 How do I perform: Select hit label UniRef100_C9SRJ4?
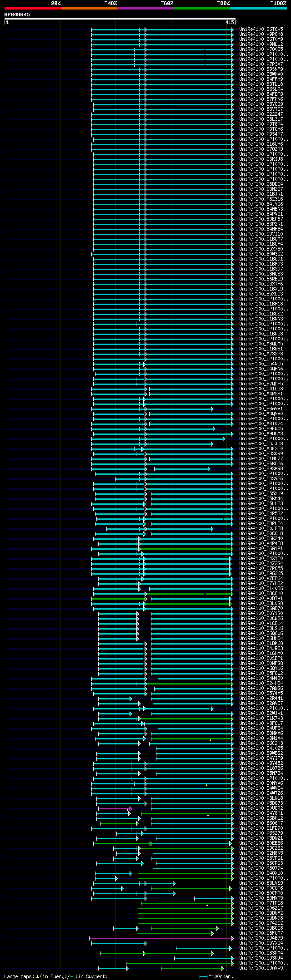point(261,958)
